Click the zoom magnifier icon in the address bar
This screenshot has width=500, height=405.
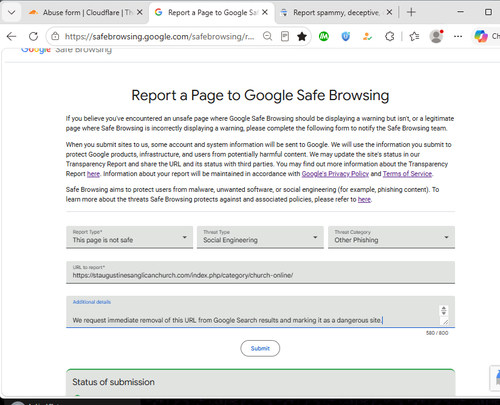[x=267, y=36]
